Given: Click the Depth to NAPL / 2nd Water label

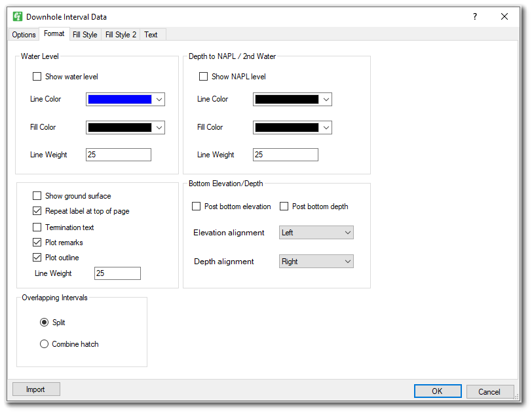Looking at the screenshot, I should (x=232, y=56).
